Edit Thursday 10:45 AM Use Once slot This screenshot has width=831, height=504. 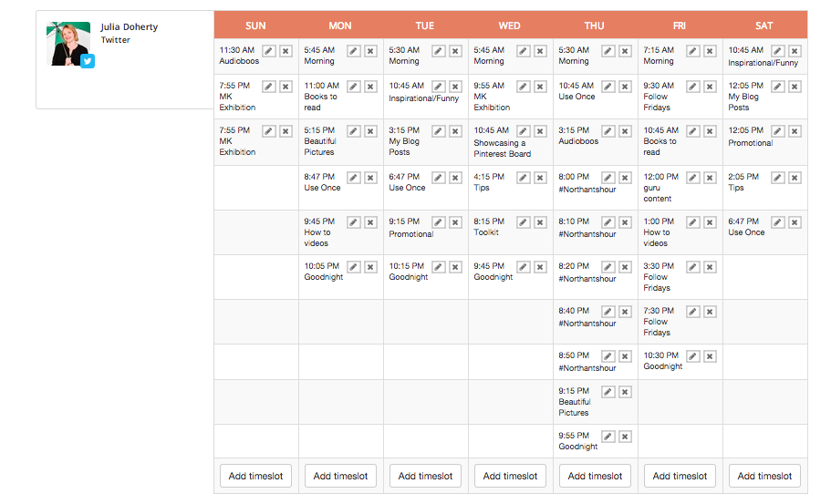[608, 87]
